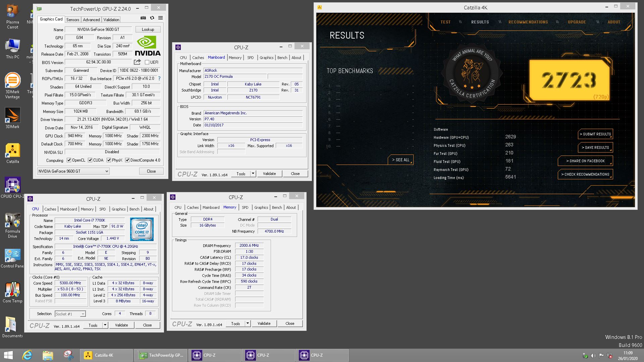Launch 3DMark Vantage desktop shortcut
Image resolution: width=644 pixels, height=362 pixels.
(12, 85)
